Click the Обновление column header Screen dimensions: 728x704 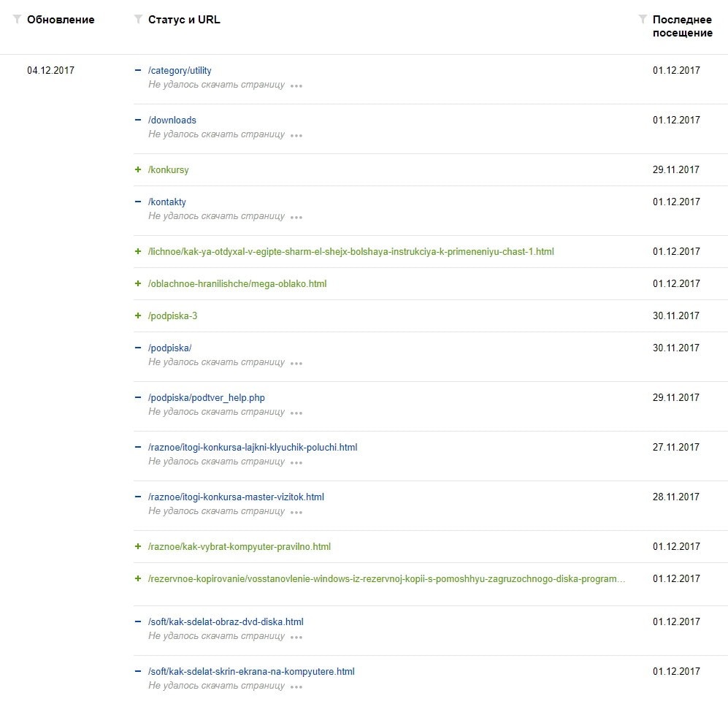click(61, 20)
